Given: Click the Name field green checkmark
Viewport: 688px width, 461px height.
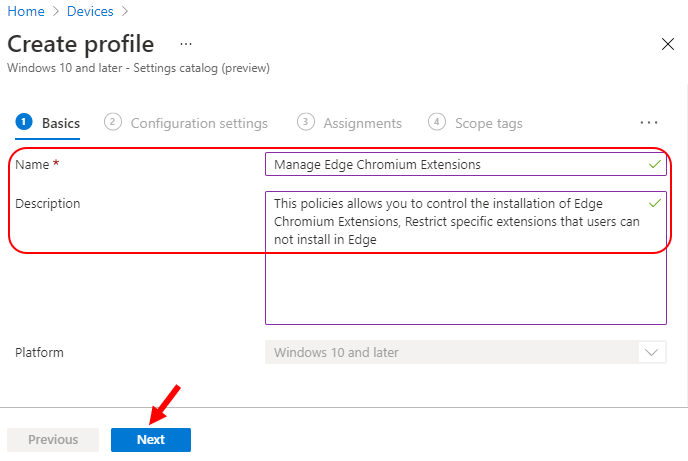Looking at the screenshot, I should pyautogui.click(x=655, y=164).
